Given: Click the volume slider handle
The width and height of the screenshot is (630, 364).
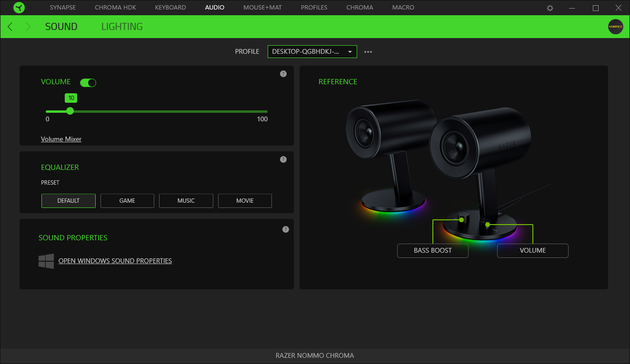Looking at the screenshot, I should click(70, 111).
